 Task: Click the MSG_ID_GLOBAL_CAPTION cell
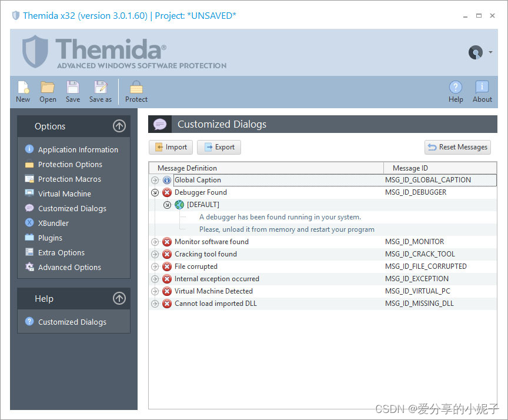click(427, 180)
